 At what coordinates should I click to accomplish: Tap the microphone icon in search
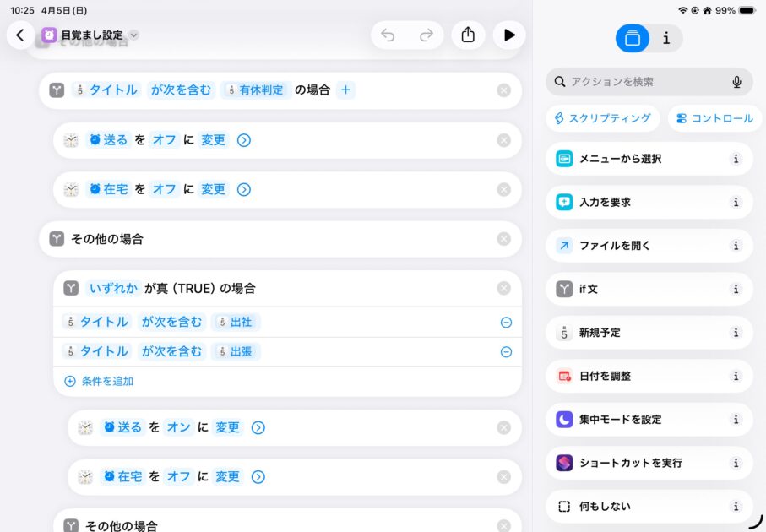pyautogui.click(x=736, y=82)
